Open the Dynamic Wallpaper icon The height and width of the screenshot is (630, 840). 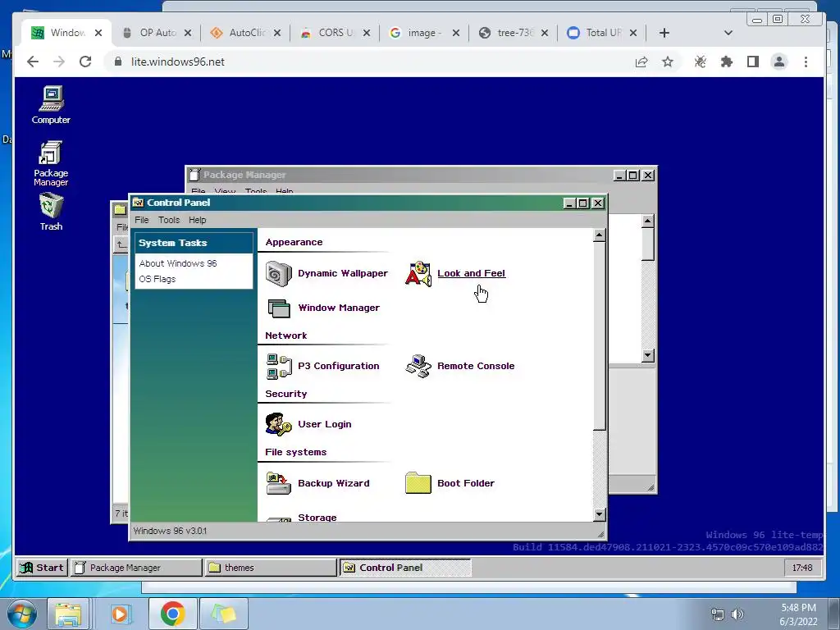tap(279, 274)
